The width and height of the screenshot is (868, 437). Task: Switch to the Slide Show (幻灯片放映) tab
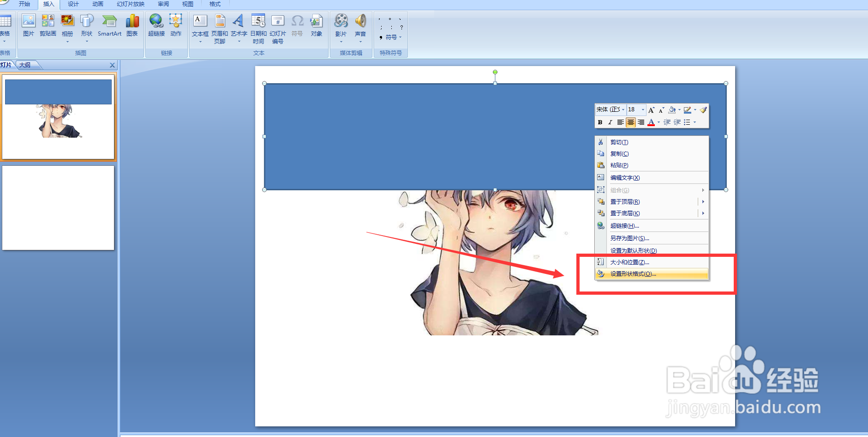click(x=131, y=4)
